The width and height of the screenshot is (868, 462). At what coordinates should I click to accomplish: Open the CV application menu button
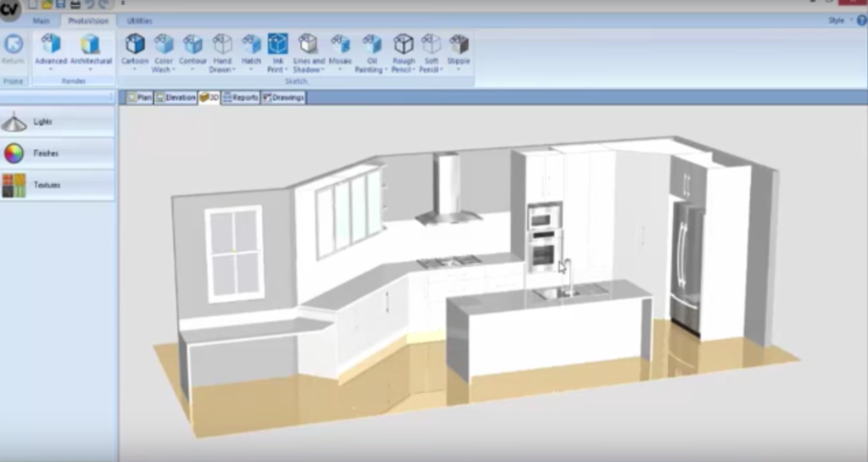click(x=9, y=9)
